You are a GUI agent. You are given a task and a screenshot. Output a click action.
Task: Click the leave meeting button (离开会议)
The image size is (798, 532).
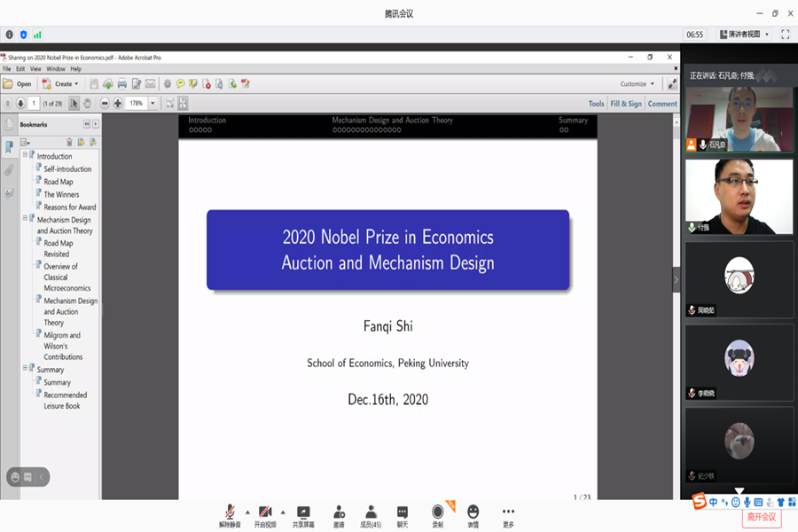coord(761,517)
